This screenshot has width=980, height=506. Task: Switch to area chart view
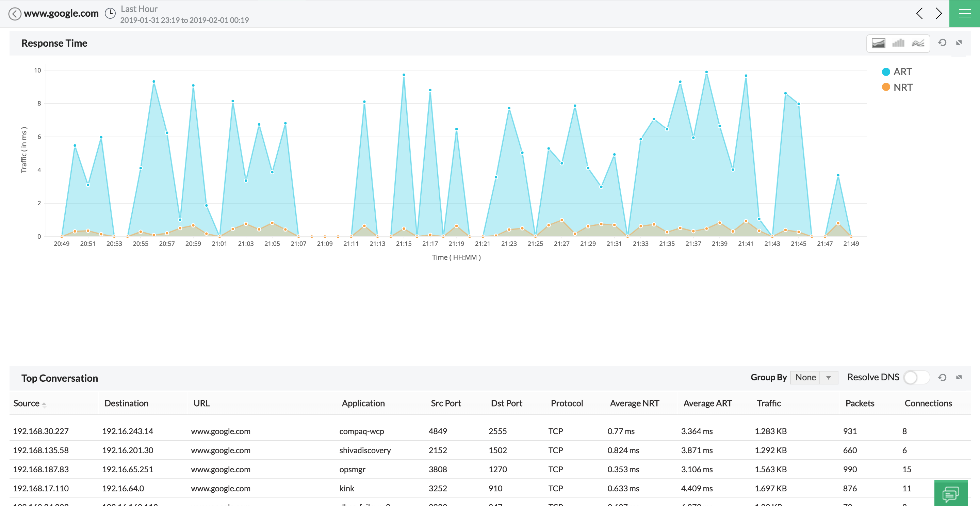(878, 43)
